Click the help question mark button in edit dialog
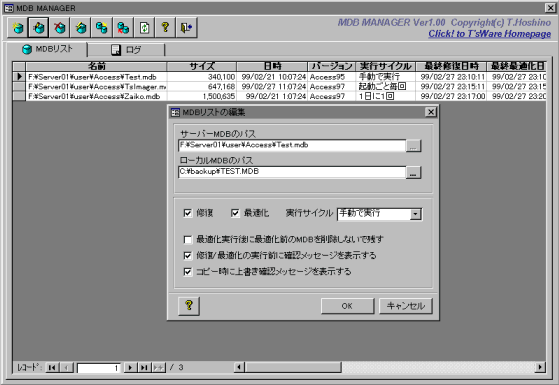The height and width of the screenshot is (385, 559). 189,306
